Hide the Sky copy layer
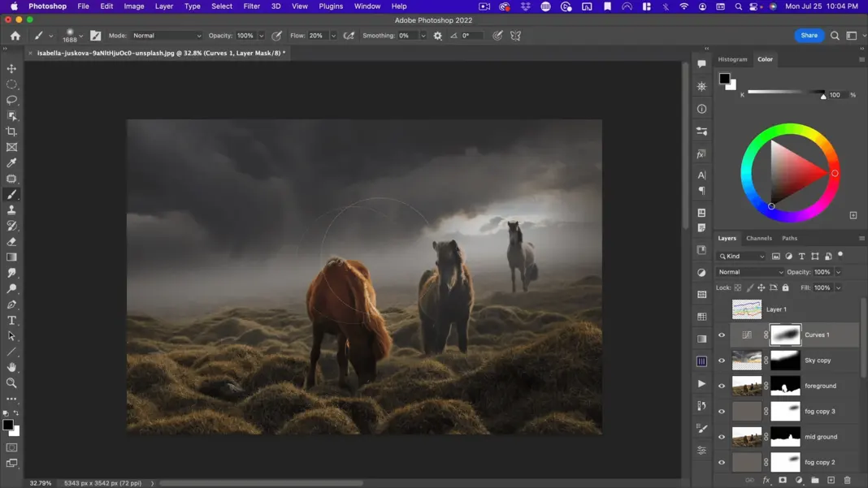868x488 pixels. point(722,361)
